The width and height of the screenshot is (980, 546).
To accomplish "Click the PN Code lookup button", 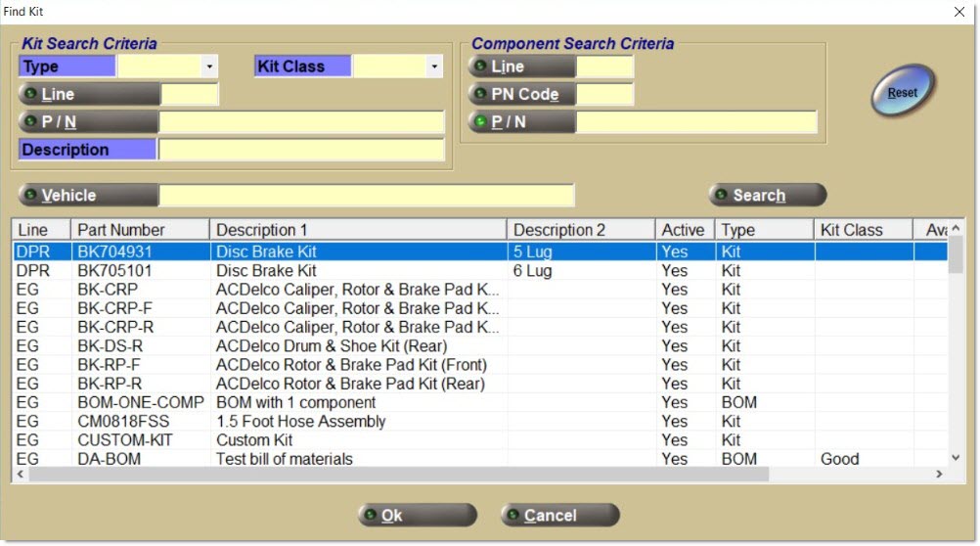I will (x=522, y=95).
